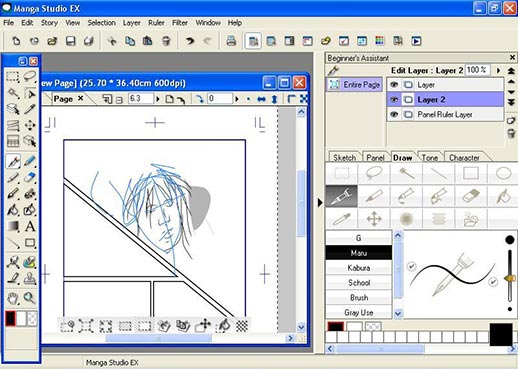Open the layer opacity 100% dropdown arrow

point(498,70)
